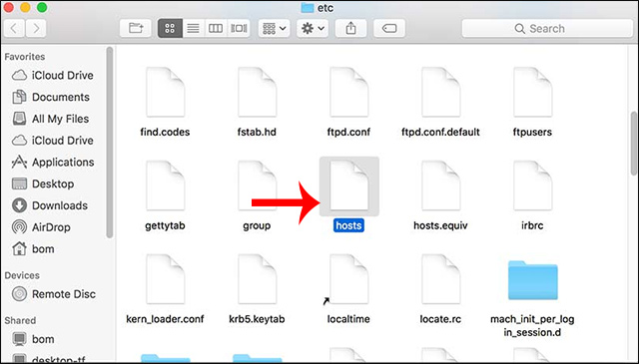Open the gear Action menu
The image size is (639, 364).
pos(313,28)
